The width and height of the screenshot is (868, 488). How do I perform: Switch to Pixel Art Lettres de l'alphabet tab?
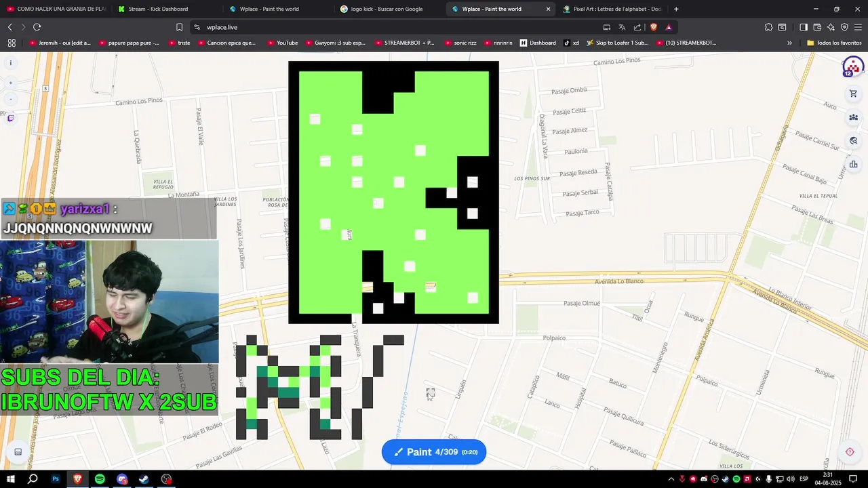(612, 9)
